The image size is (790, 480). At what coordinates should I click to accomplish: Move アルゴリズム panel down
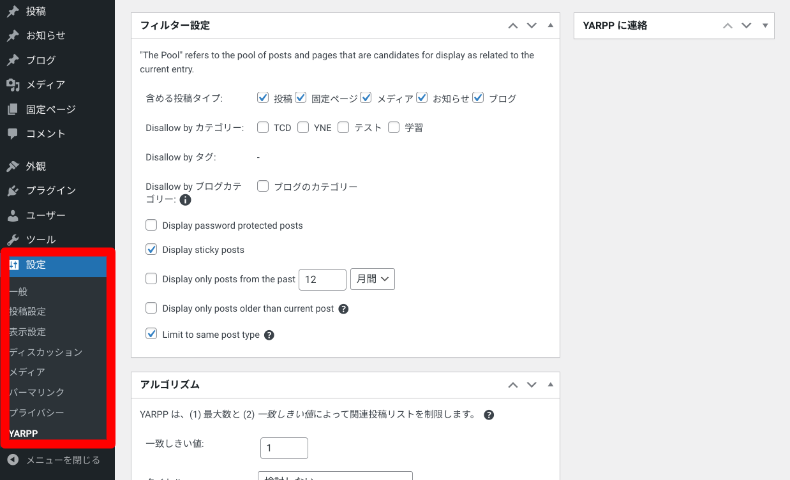click(532, 385)
